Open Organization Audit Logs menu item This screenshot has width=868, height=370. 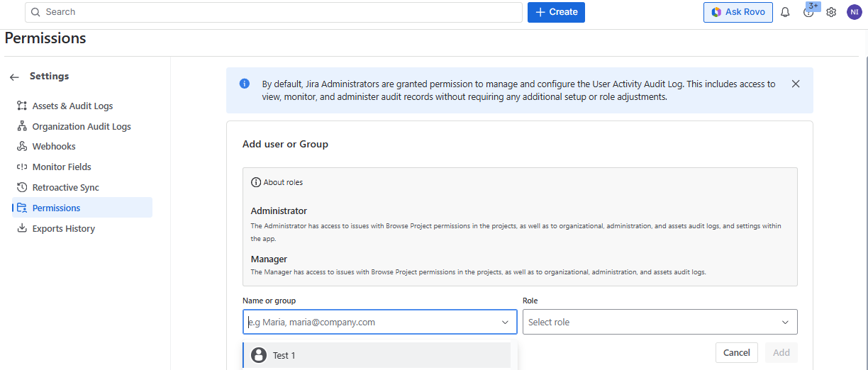tap(82, 127)
